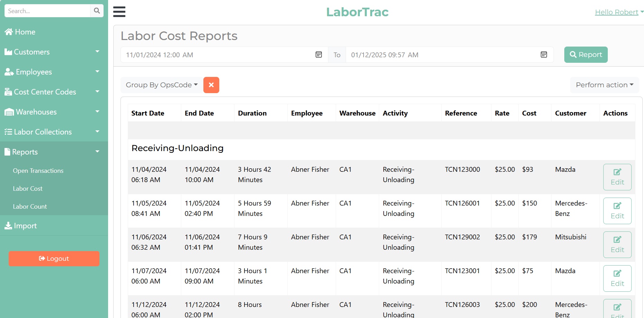Open the end date calendar picker
The image size is (644, 318).
(x=544, y=55)
